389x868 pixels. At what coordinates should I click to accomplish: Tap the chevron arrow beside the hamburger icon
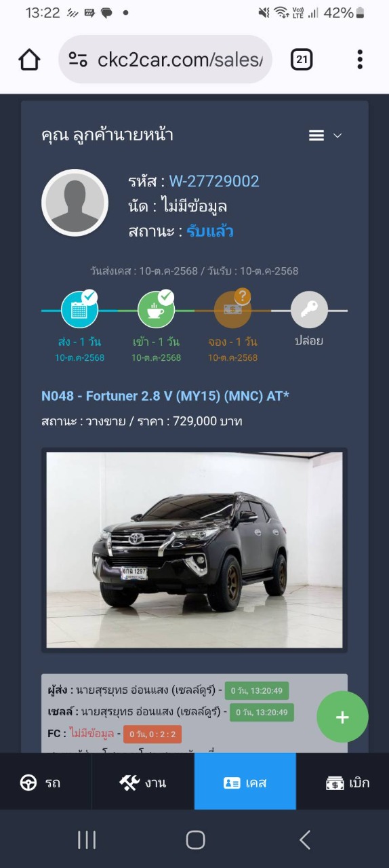(x=337, y=136)
